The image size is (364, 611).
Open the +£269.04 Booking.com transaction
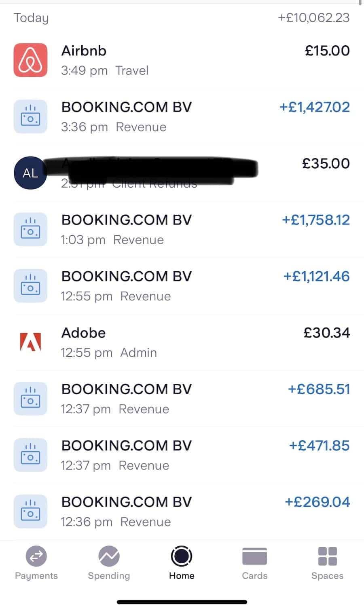coord(182,512)
